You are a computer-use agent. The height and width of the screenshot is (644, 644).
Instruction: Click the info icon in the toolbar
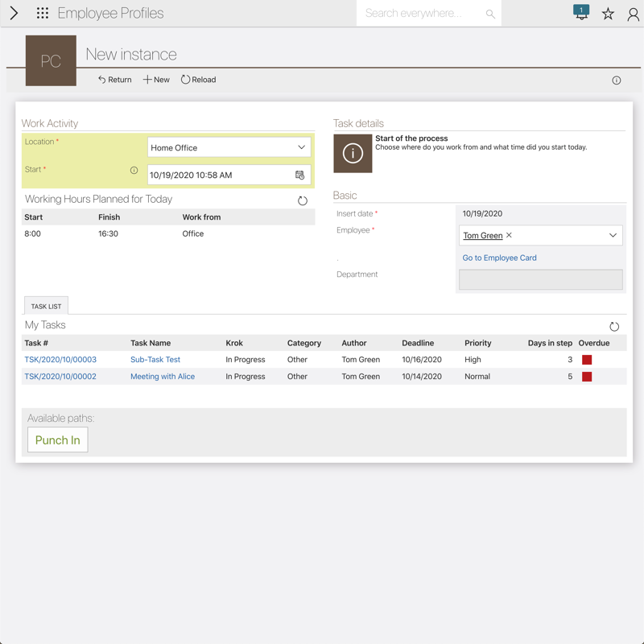[617, 80]
